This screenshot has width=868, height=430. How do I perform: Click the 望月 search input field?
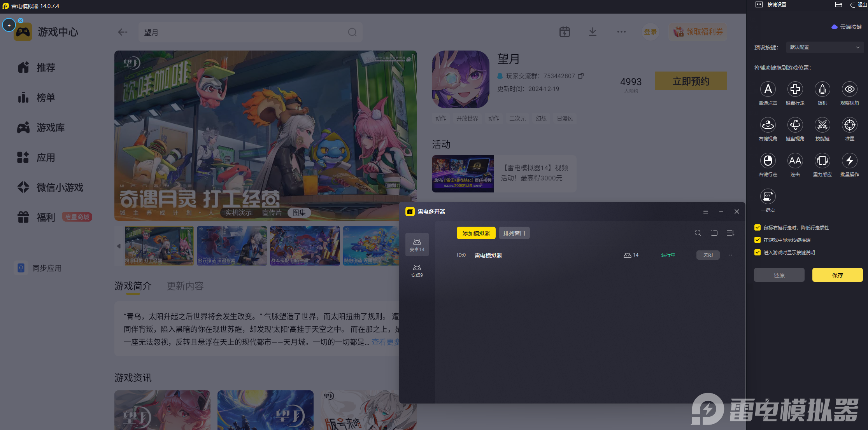(x=251, y=32)
